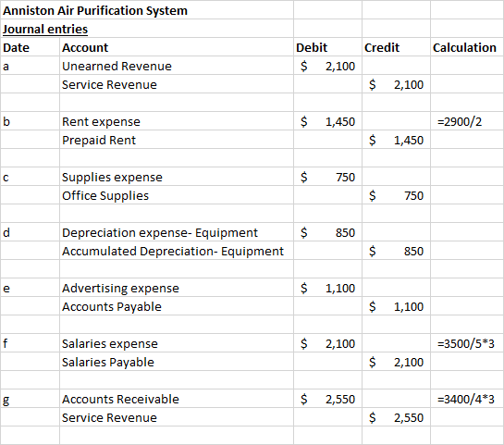Click date cell 'e'
The image size is (504, 445).
coord(30,288)
